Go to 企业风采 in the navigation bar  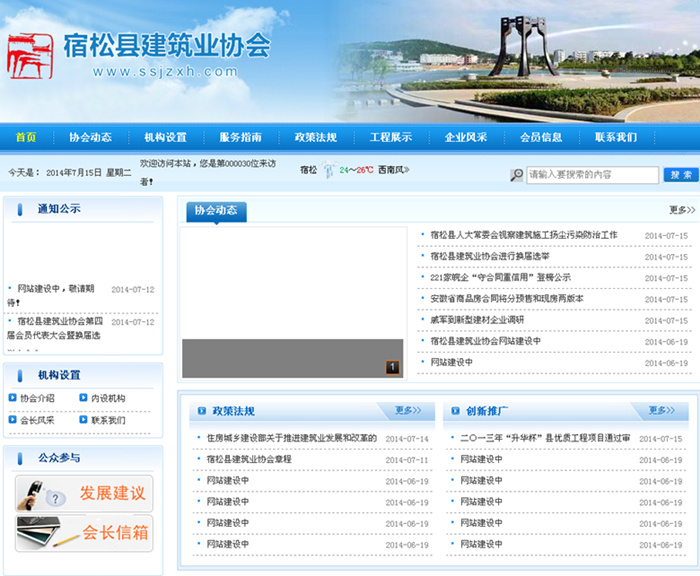(x=465, y=137)
